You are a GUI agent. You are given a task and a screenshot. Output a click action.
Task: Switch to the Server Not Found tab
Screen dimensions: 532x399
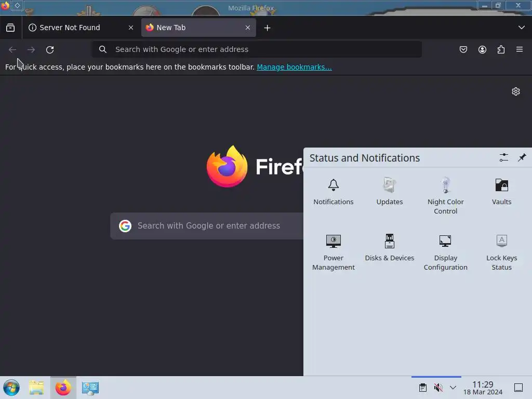(81, 28)
